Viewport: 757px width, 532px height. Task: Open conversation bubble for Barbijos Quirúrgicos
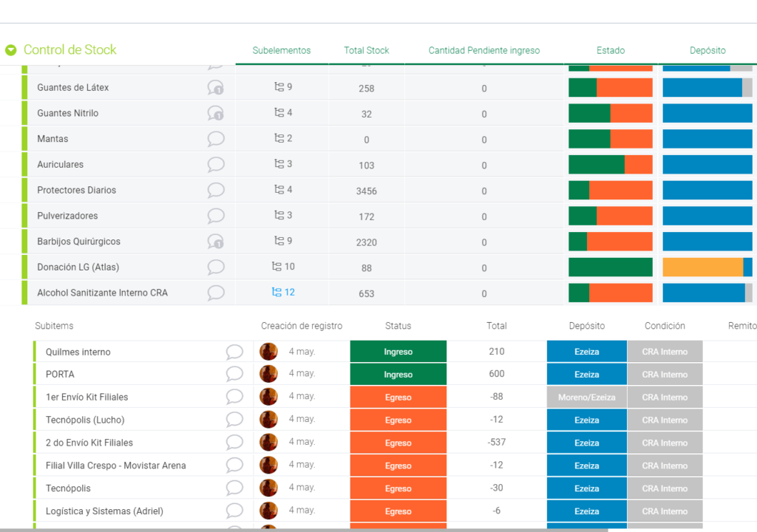click(x=215, y=242)
